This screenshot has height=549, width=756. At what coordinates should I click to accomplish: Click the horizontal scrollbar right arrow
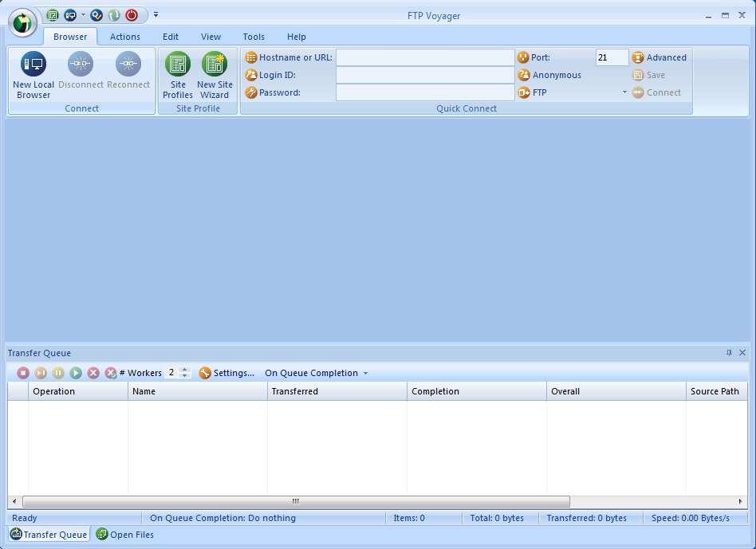pos(741,501)
